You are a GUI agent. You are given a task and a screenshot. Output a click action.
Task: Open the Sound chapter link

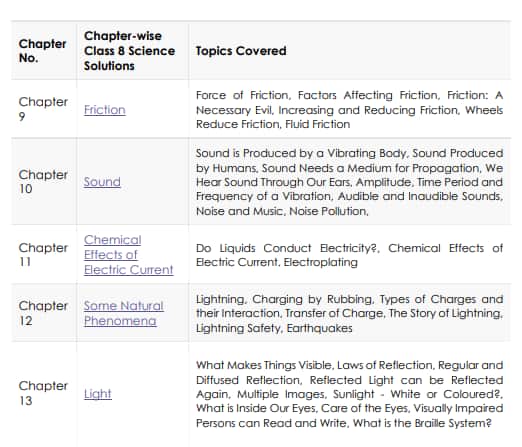[x=102, y=182]
